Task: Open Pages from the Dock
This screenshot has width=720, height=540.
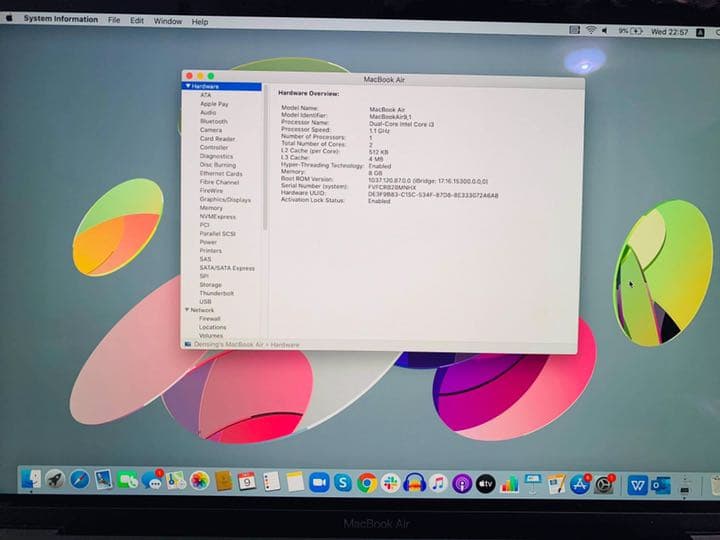Action: [x=557, y=485]
